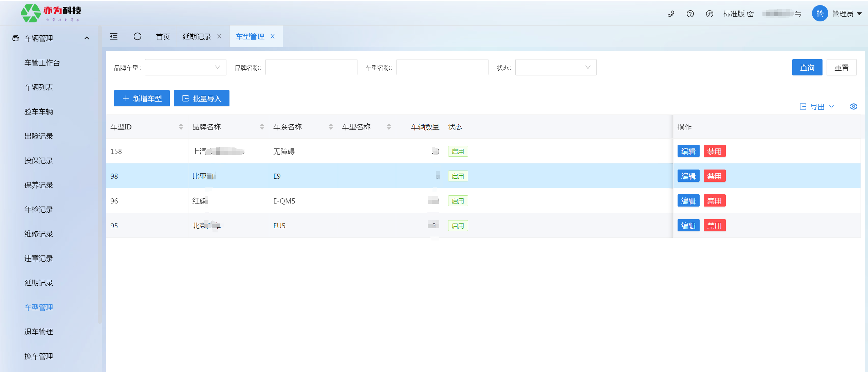Click the account switch arrows icon
Viewport: 868px width, 372px height.
[798, 14]
